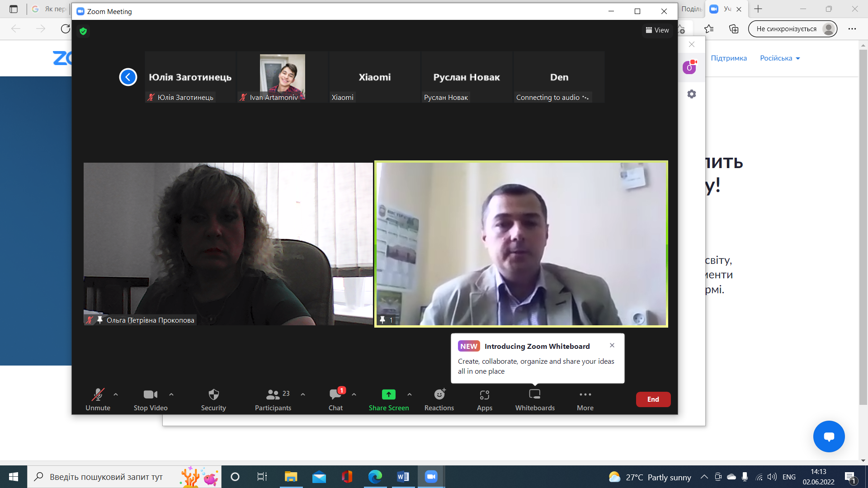Viewport: 868px width, 488px height.
Task: Open the Security shield options
Action: pyautogui.click(x=213, y=399)
